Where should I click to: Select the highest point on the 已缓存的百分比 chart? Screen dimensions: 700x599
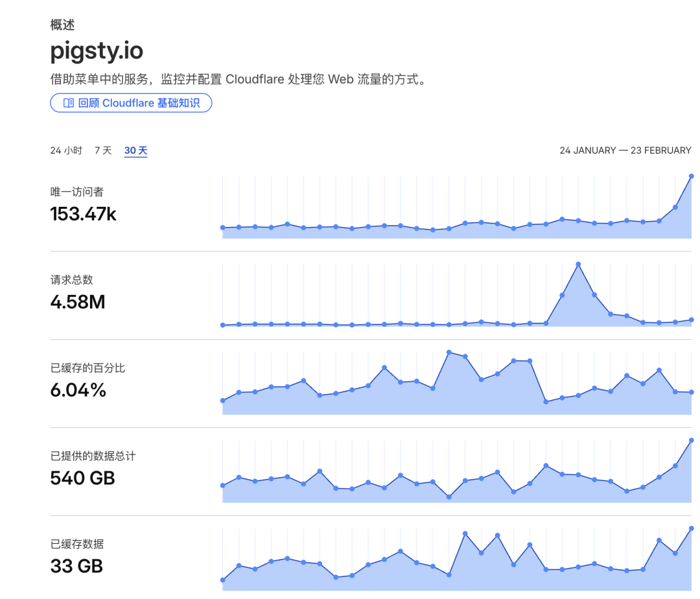point(449,351)
